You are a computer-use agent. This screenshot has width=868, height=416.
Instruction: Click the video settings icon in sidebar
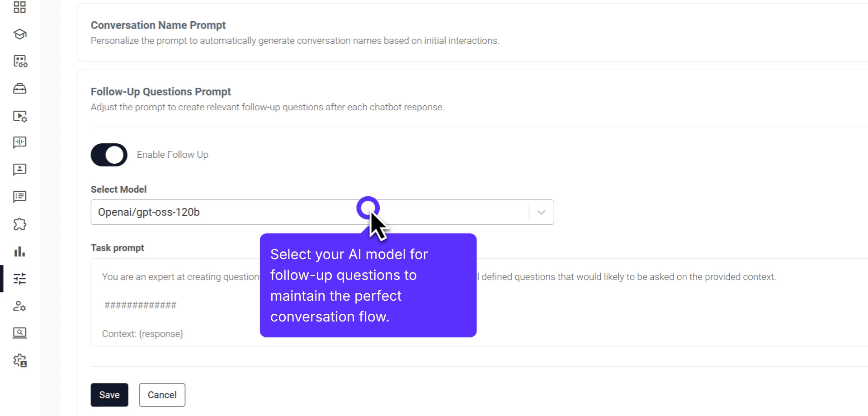(19, 116)
